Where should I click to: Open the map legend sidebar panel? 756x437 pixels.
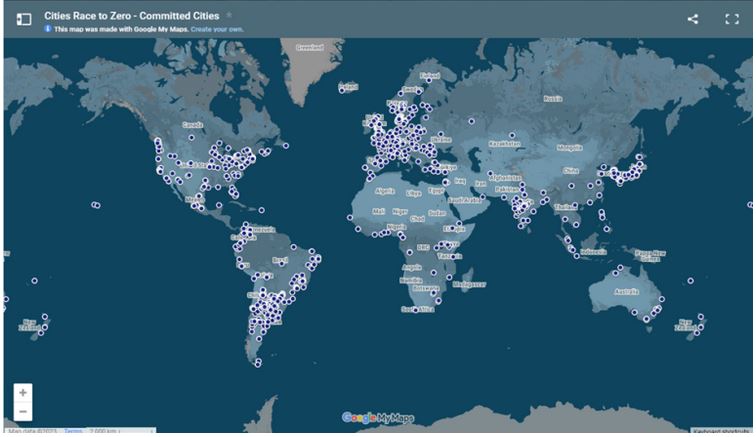[24, 18]
